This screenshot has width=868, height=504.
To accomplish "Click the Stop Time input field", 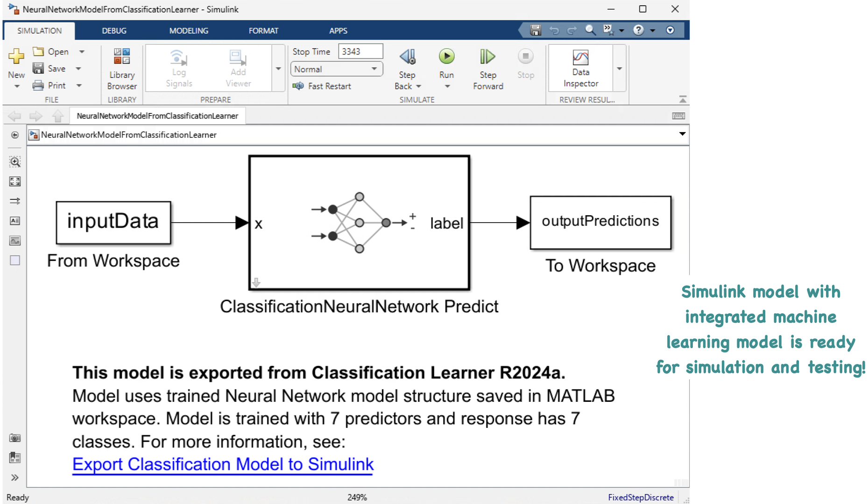I will 360,51.
